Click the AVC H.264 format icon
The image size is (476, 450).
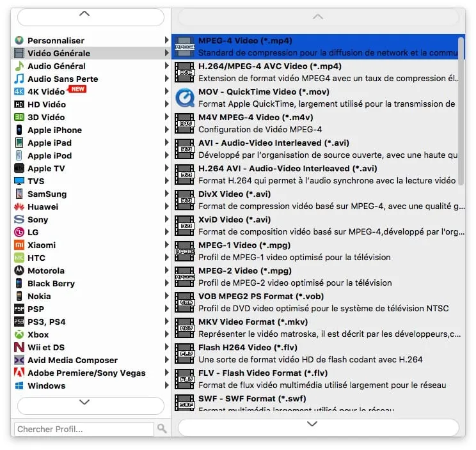185,72
